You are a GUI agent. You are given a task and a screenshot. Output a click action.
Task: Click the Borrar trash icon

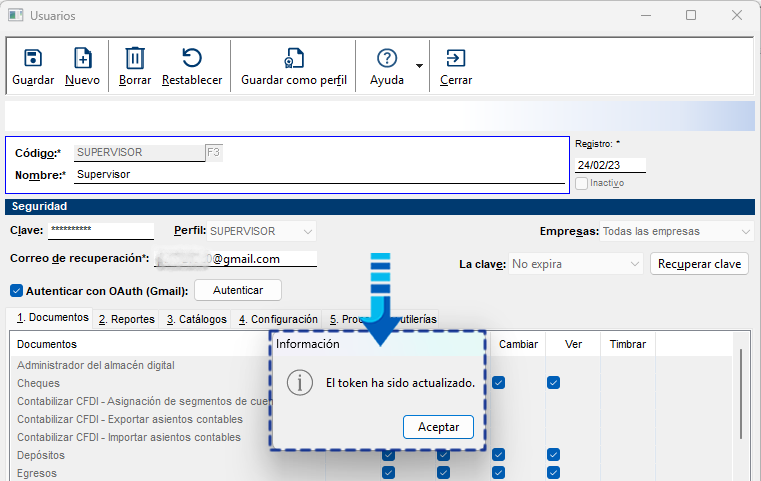pos(135,59)
